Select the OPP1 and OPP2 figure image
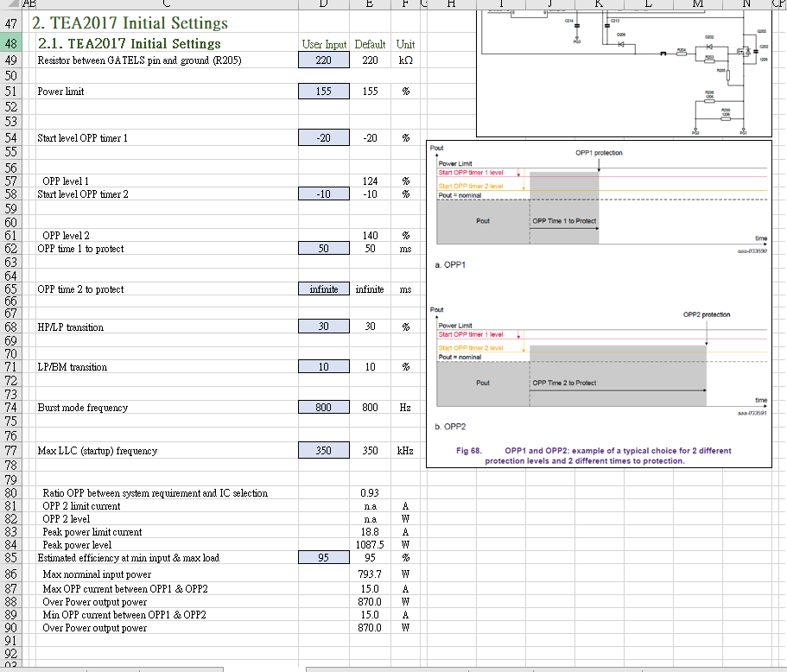Image resolution: width=787 pixels, height=672 pixels. [599, 304]
